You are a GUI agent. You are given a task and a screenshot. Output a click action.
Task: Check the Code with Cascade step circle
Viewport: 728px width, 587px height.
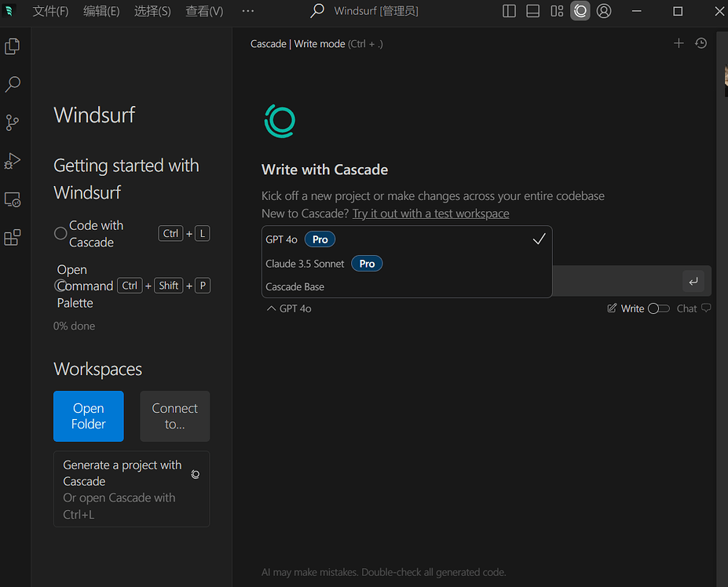60,233
